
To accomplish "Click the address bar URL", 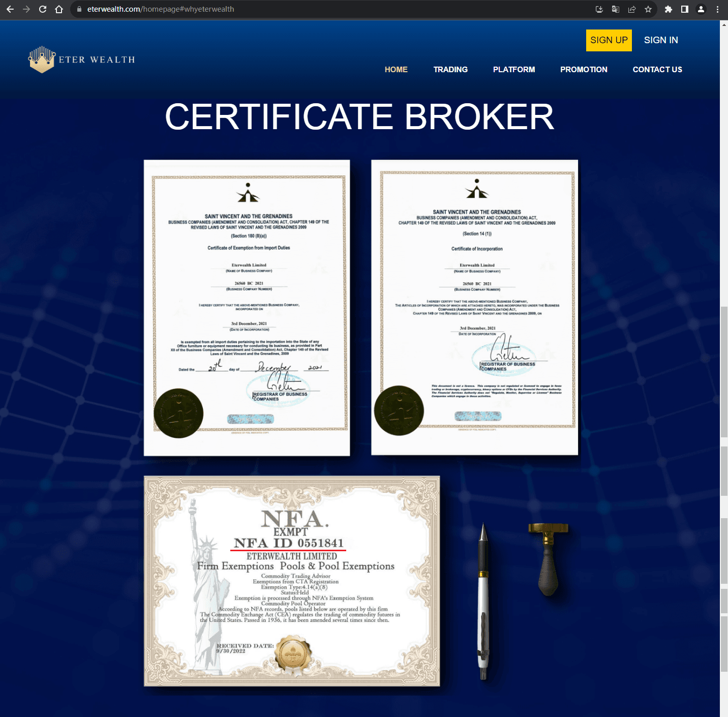I will (x=161, y=9).
